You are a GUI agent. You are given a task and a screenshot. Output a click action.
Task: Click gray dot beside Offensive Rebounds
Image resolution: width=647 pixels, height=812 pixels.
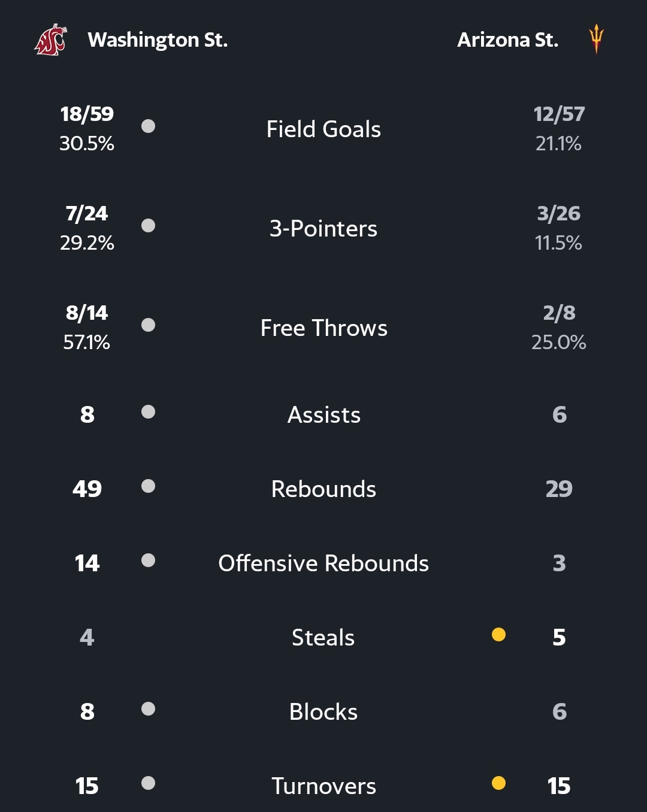click(148, 560)
